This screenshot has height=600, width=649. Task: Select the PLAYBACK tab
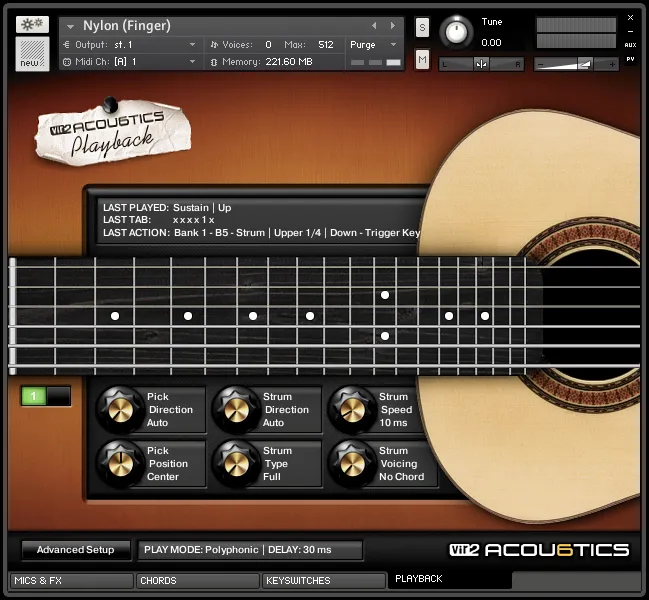pyautogui.click(x=450, y=579)
